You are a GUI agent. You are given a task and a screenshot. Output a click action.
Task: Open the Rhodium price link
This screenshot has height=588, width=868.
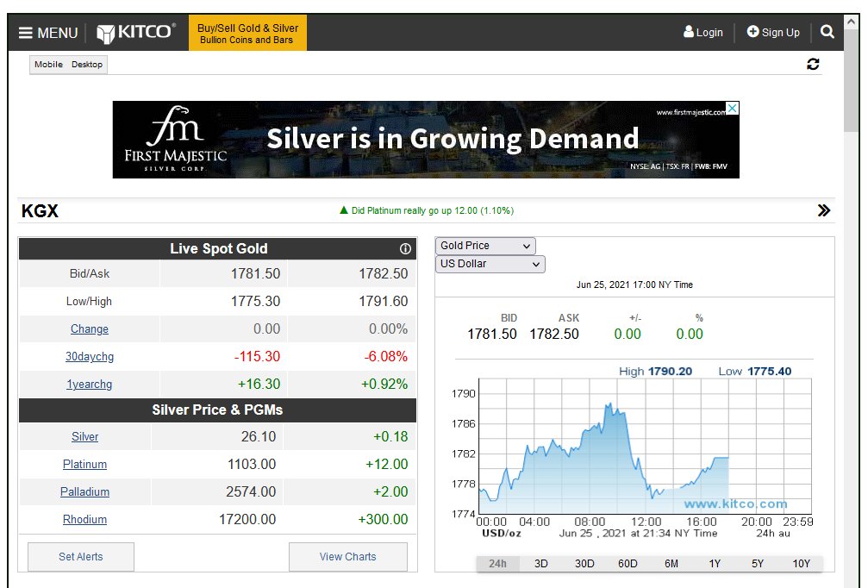click(84, 520)
